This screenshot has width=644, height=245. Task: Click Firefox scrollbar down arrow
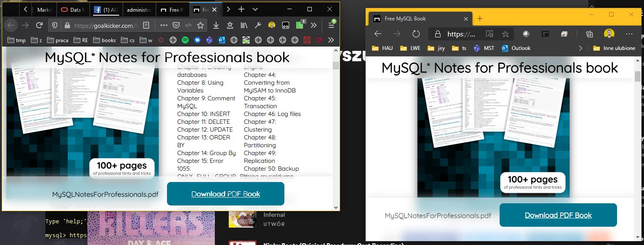point(336,208)
